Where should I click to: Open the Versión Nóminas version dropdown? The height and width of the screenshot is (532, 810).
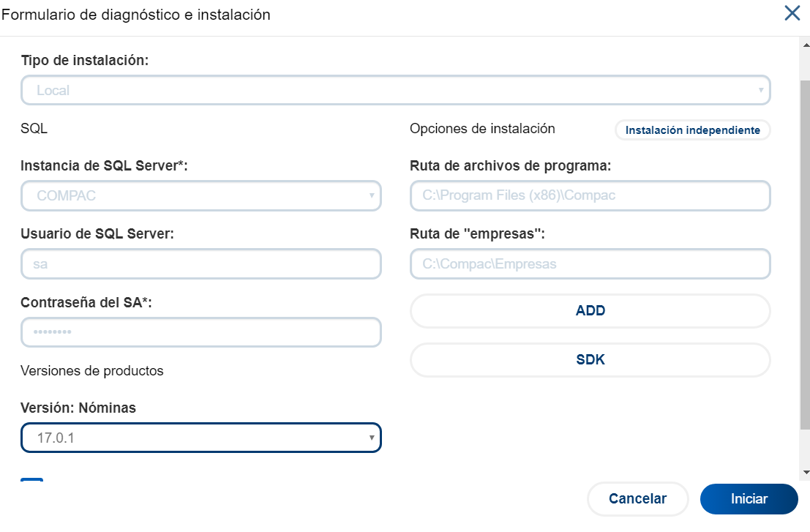[x=201, y=438]
